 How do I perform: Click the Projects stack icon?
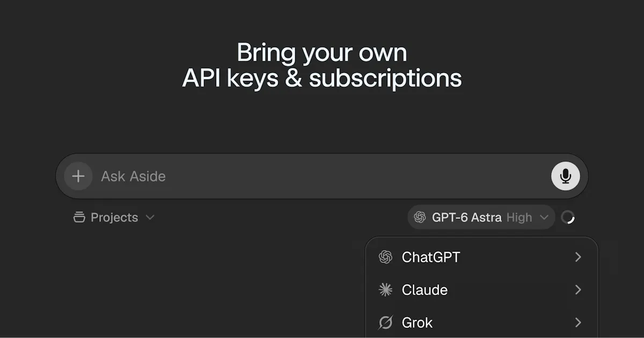(x=79, y=217)
